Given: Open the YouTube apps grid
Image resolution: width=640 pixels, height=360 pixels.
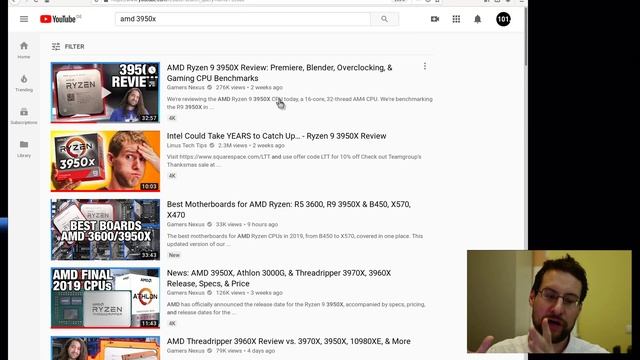Looking at the screenshot, I should 456,19.
